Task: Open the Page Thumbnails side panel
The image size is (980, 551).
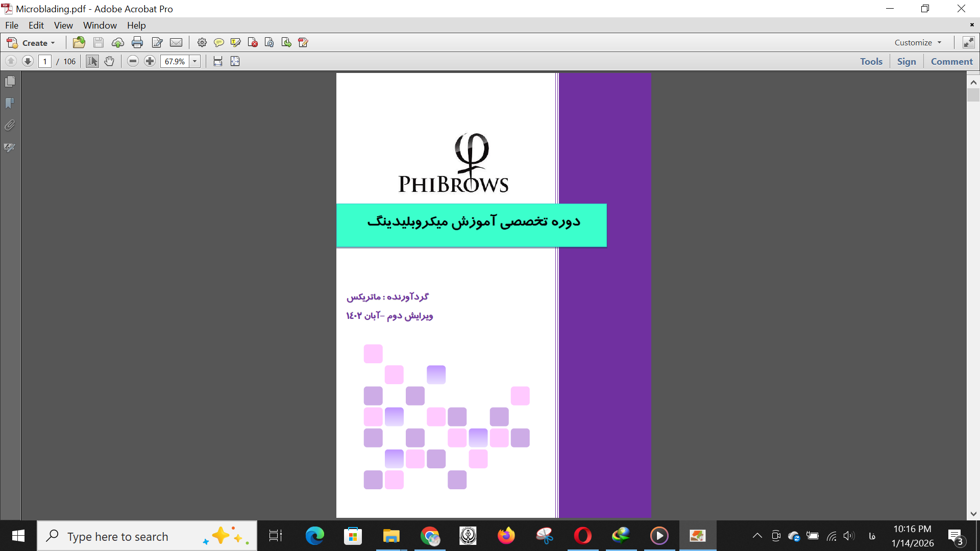Action: (10, 82)
